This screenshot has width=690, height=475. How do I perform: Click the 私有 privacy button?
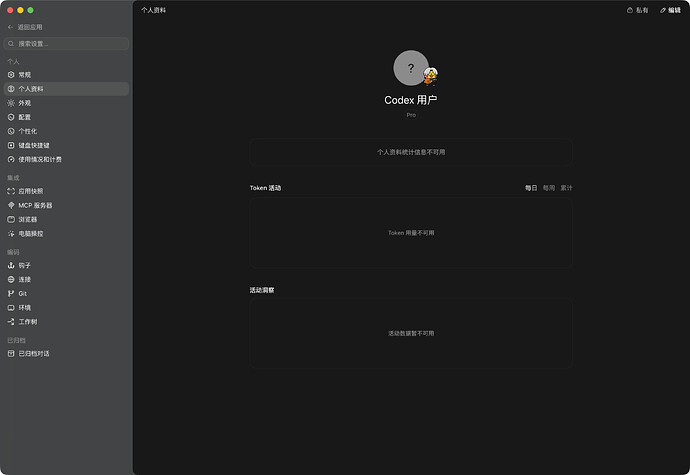(637, 10)
